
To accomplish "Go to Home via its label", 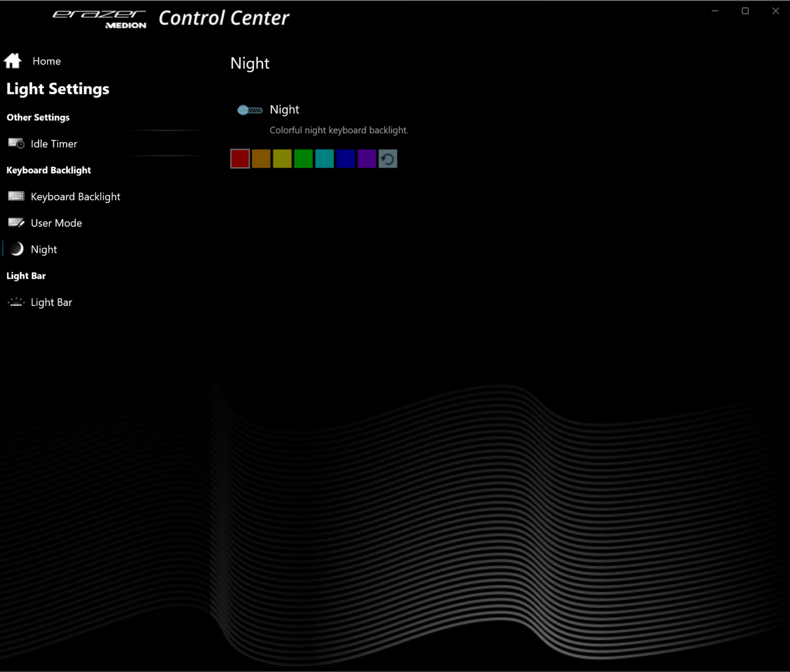I will point(46,61).
